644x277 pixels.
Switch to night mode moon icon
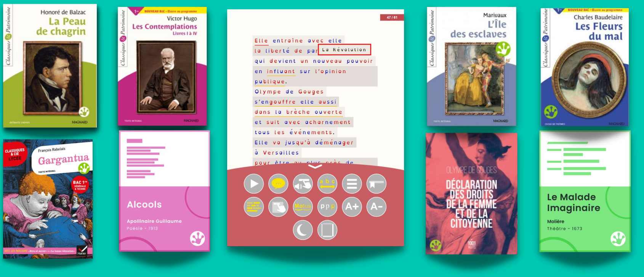[x=303, y=230]
